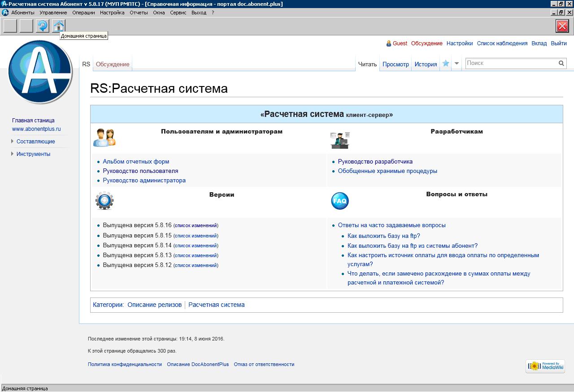Click the FAQ icon

tap(340, 201)
